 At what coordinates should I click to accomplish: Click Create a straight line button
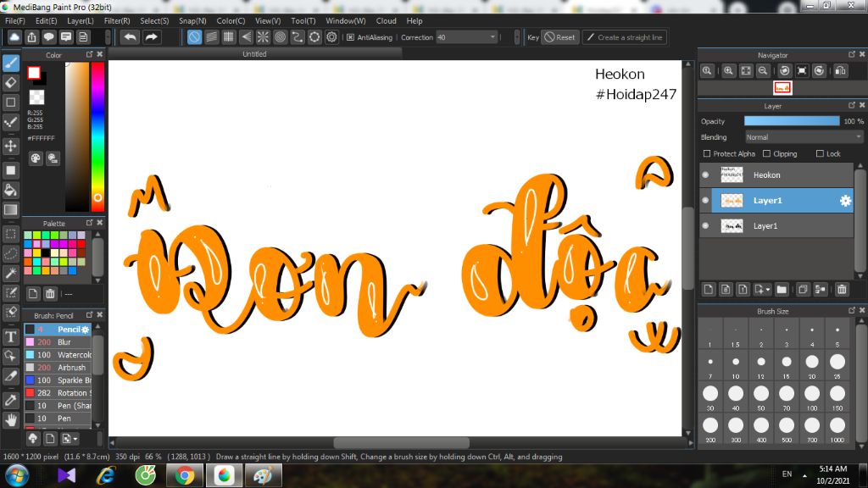(625, 37)
